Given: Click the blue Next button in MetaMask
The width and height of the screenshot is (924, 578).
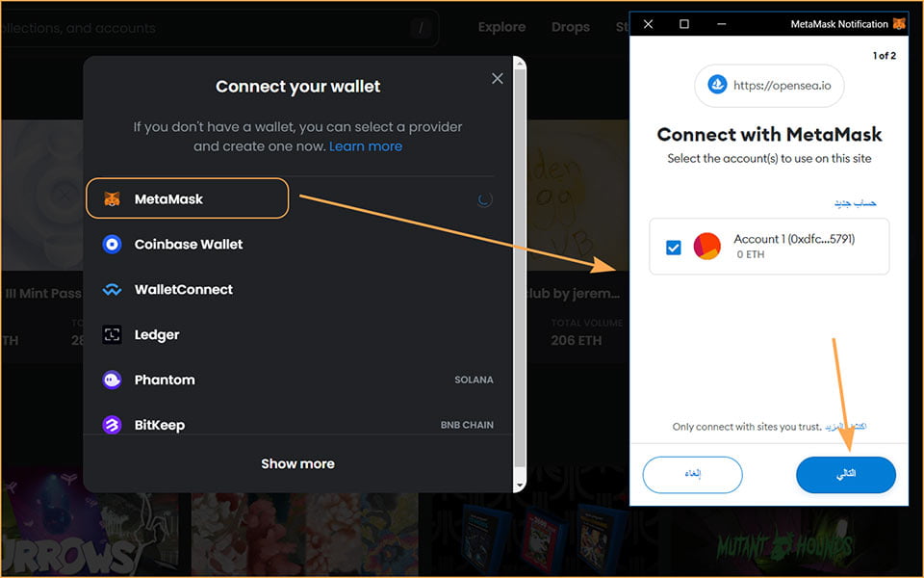Looking at the screenshot, I should tap(846, 474).
